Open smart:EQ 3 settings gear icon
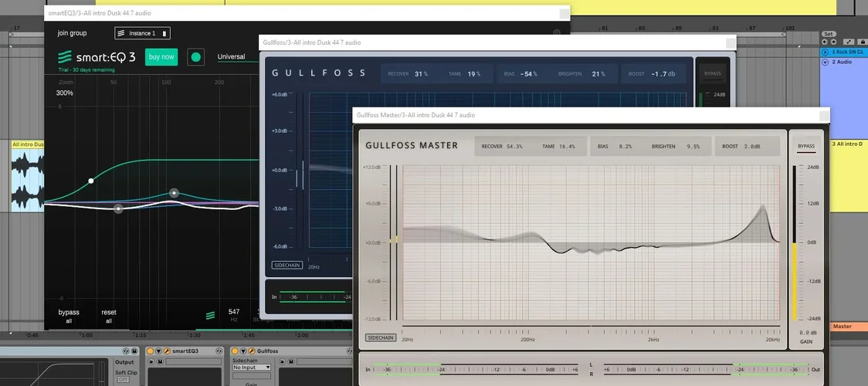The height and width of the screenshot is (386, 868). point(557,32)
